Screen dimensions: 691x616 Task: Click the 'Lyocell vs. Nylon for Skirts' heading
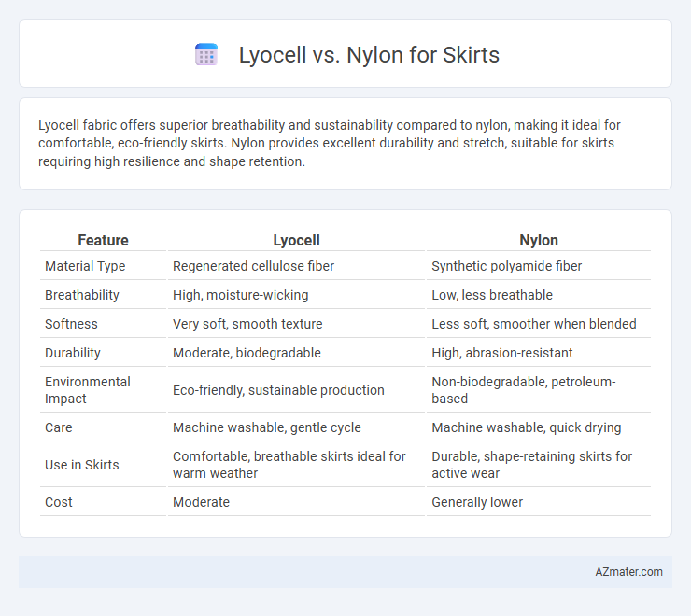[369, 55]
